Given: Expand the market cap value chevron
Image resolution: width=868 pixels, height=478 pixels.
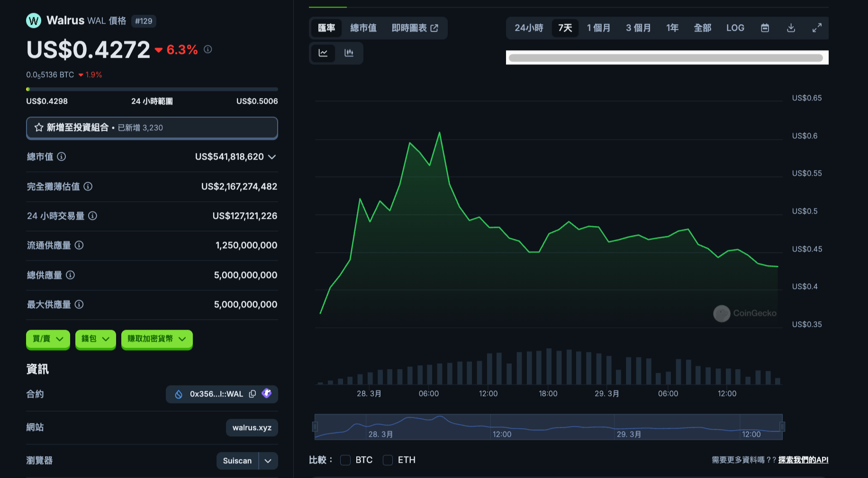Looking at the screenshot, I should [x=272, y=157].
